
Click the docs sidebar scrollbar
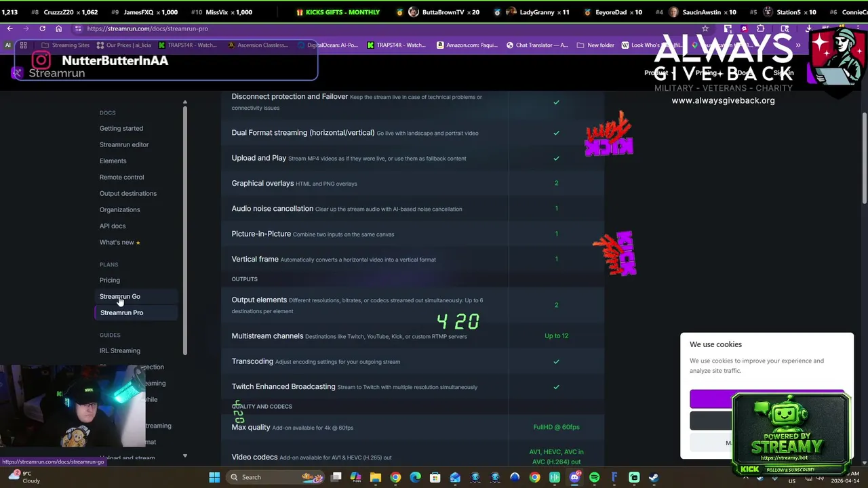pyautogui.click(x=184, y=230)
